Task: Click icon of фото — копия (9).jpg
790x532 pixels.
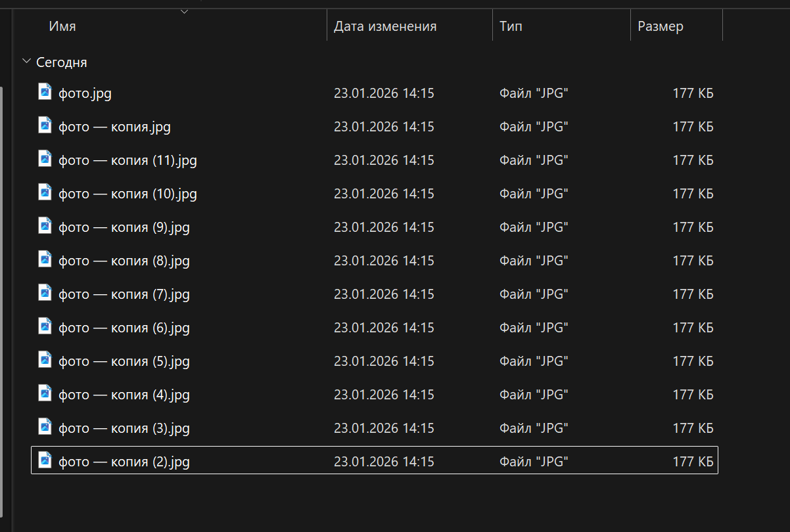Action: 45,226
